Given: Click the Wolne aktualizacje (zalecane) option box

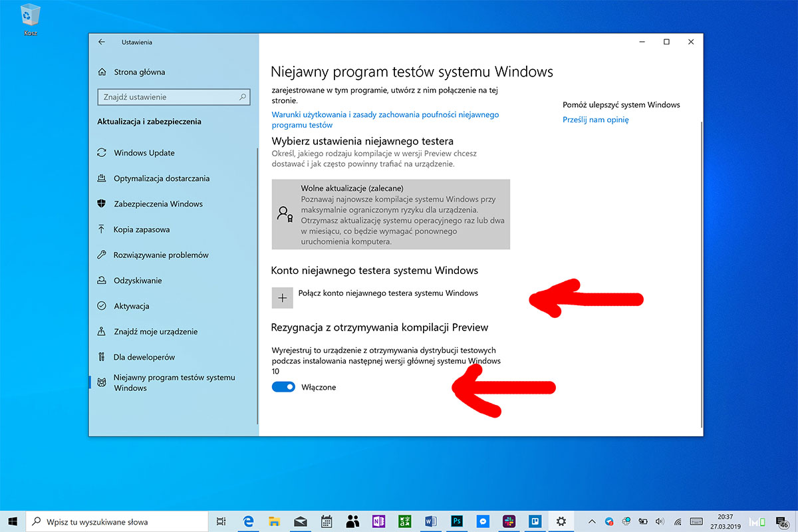Looking at the screenshot, I should pos(391,214).
